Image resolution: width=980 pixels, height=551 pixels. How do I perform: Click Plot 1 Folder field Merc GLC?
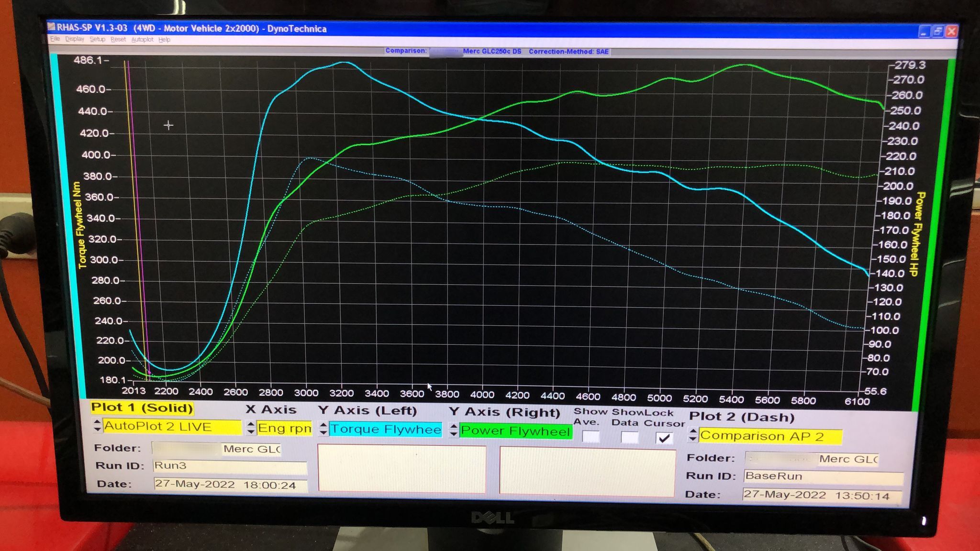pos(216,449)
